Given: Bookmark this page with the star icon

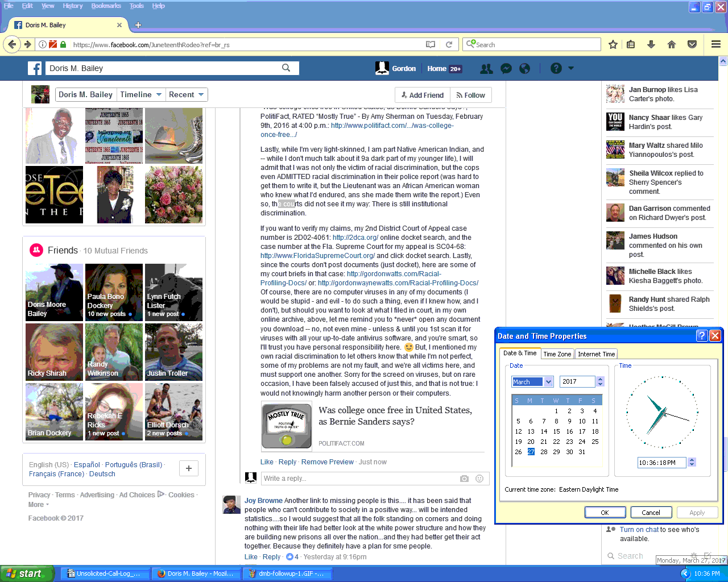Looking at the screenshot, I should 613,44.
